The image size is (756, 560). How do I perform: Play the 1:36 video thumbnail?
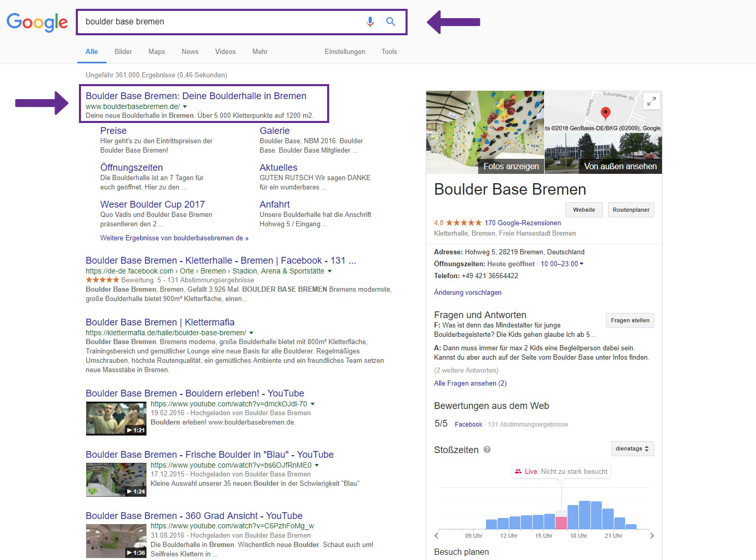pos(116,541)
